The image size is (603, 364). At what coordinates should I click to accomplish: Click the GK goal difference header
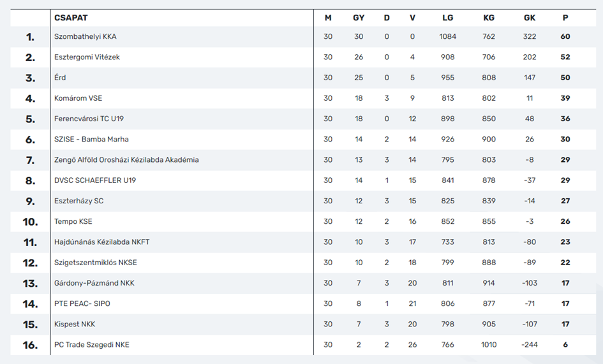530,18
